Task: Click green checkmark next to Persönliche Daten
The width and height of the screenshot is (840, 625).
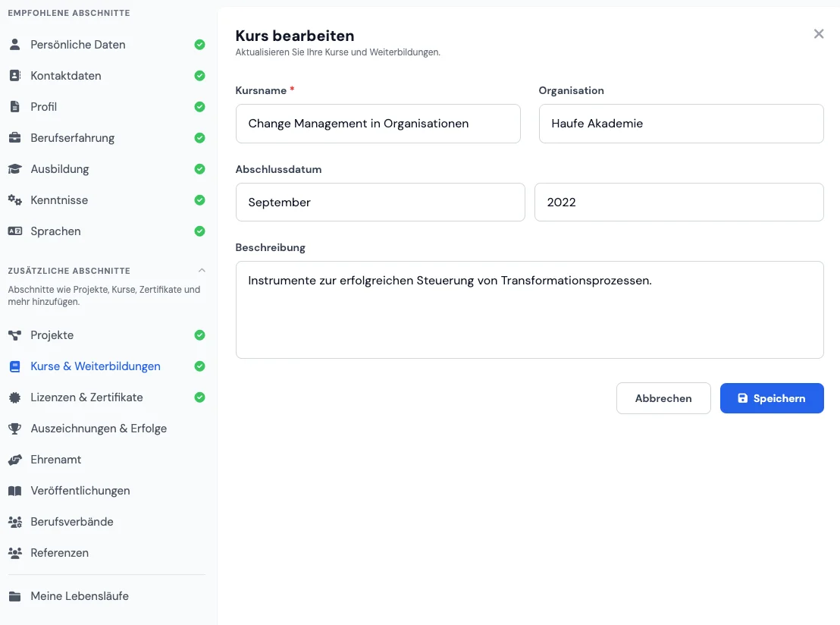Action: pos(200,45)
